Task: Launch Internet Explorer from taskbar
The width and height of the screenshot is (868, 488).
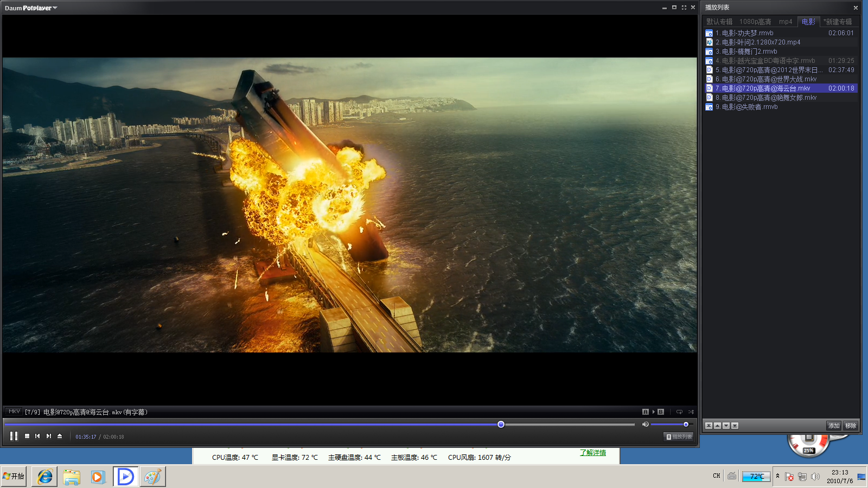Action: click(44, 477)
